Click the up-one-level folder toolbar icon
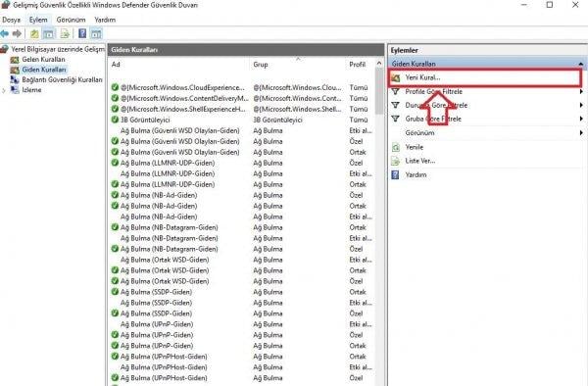Viewport: 588px width, 386px height. [x=34, y=34]
